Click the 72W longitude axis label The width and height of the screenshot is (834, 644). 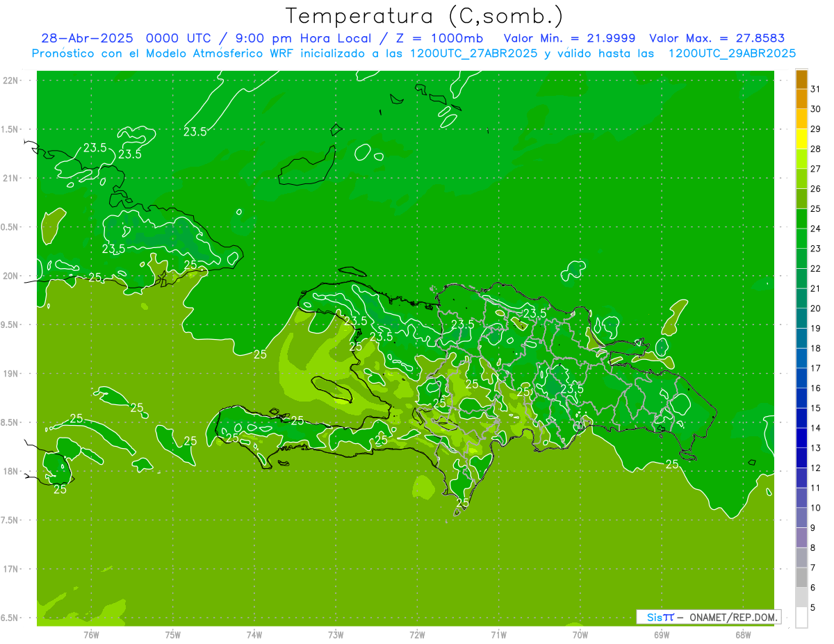(417, 635)
